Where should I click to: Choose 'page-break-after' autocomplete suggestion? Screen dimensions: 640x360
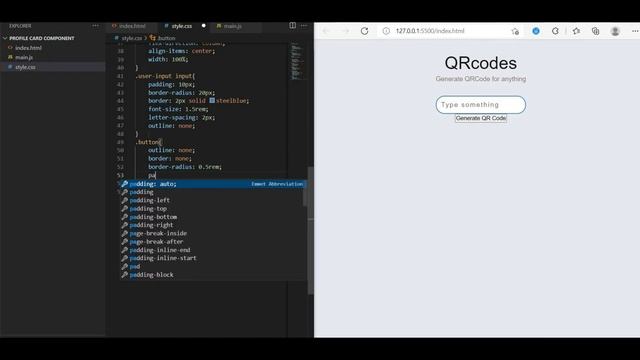pos(212,242)
